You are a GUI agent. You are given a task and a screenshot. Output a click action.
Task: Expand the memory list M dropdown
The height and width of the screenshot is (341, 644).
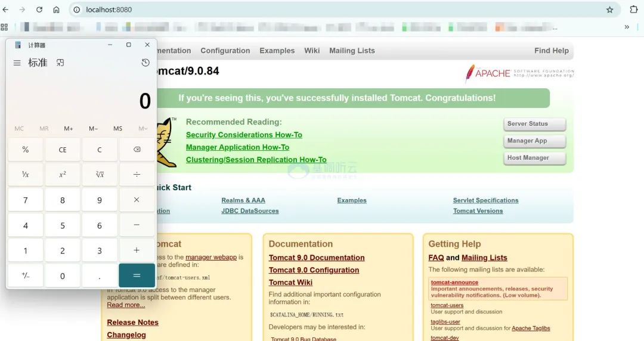tap(143, 129)
